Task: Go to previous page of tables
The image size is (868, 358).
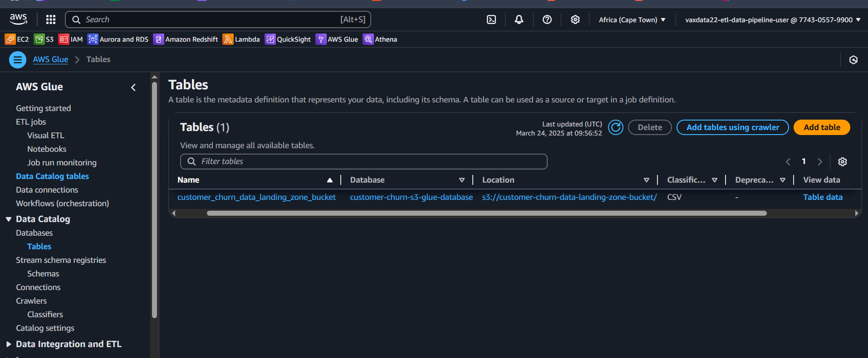Action: tap(788, 162)
